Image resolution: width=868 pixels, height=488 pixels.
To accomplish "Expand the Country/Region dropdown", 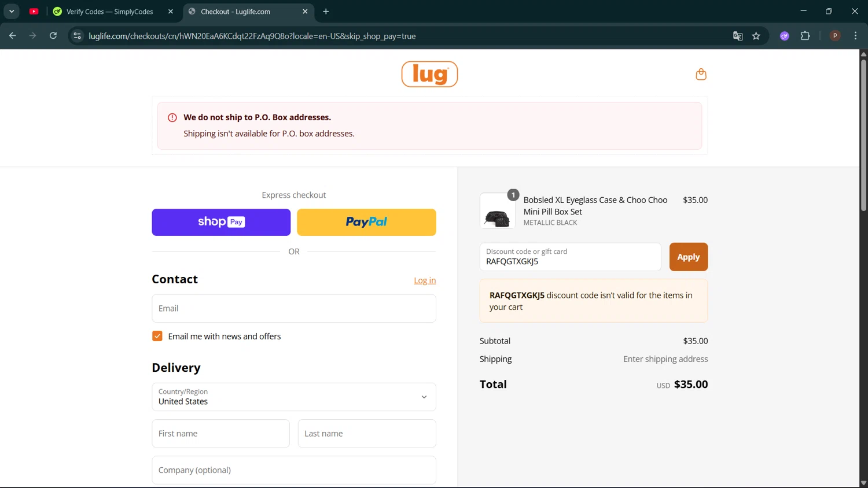I will 294,397.
